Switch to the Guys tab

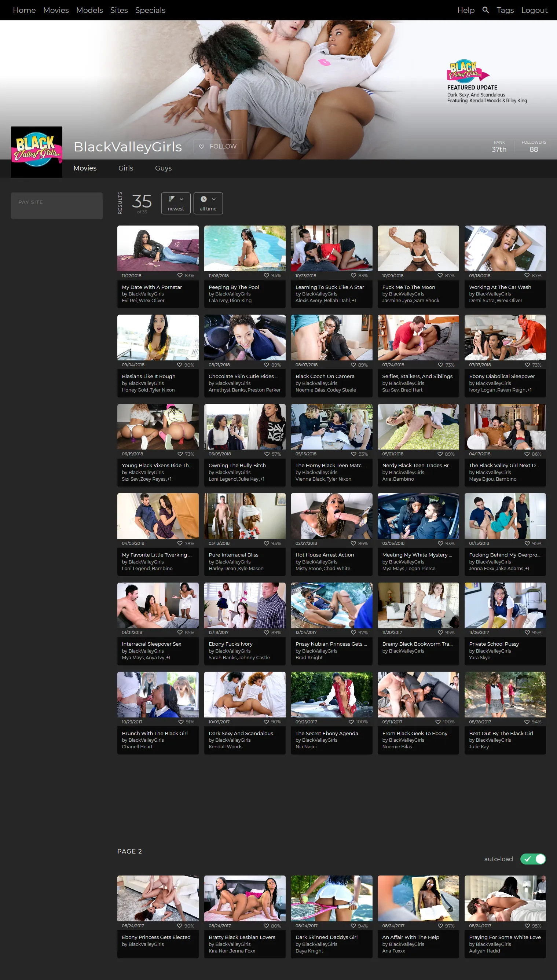tap(163, 168)
